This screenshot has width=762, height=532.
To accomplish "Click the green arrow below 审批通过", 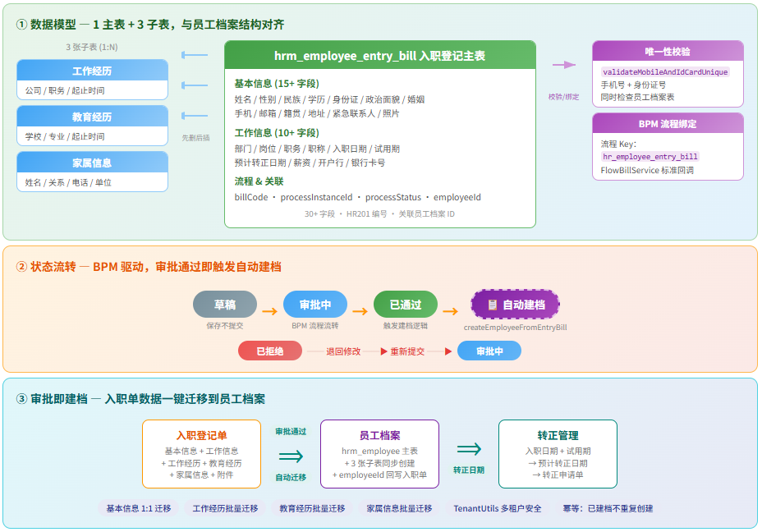I will [x=291, y=456].
